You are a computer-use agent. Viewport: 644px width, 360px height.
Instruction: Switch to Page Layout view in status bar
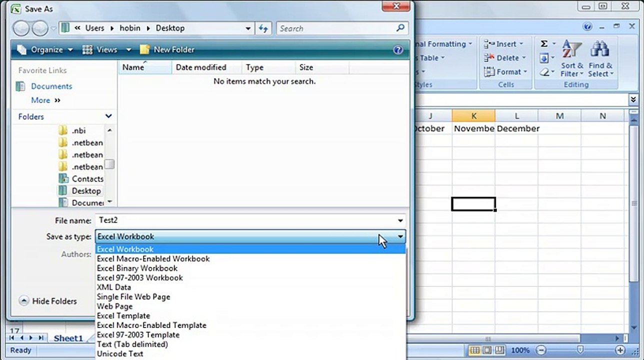pos(487,350)
